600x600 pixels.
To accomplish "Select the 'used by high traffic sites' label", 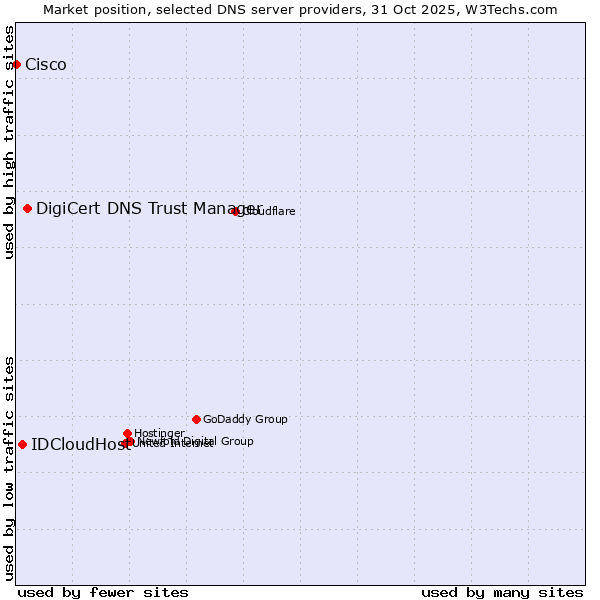I will pos(10,143).
